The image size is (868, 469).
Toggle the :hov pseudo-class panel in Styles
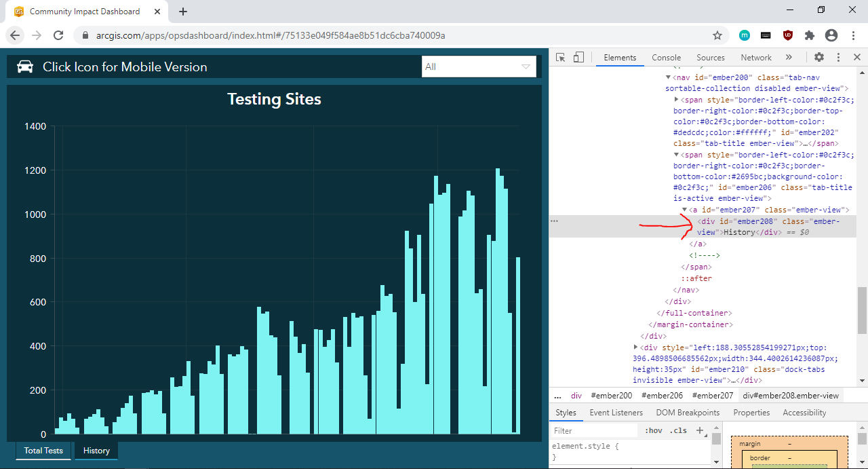(x=653, y=430)
